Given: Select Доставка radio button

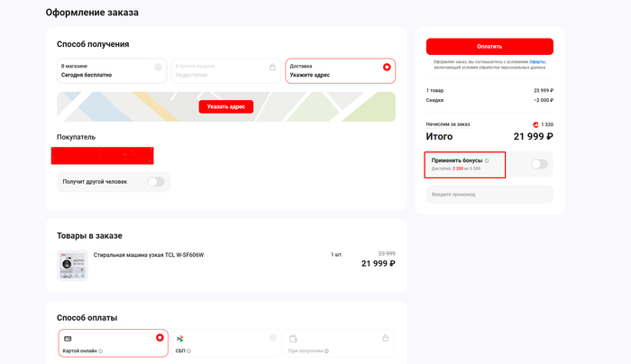Looking at the screenshot, I should click(387, 67).
